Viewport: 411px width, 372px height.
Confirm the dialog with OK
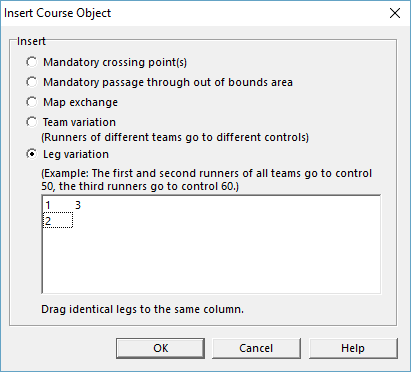(x=160, y=348)
